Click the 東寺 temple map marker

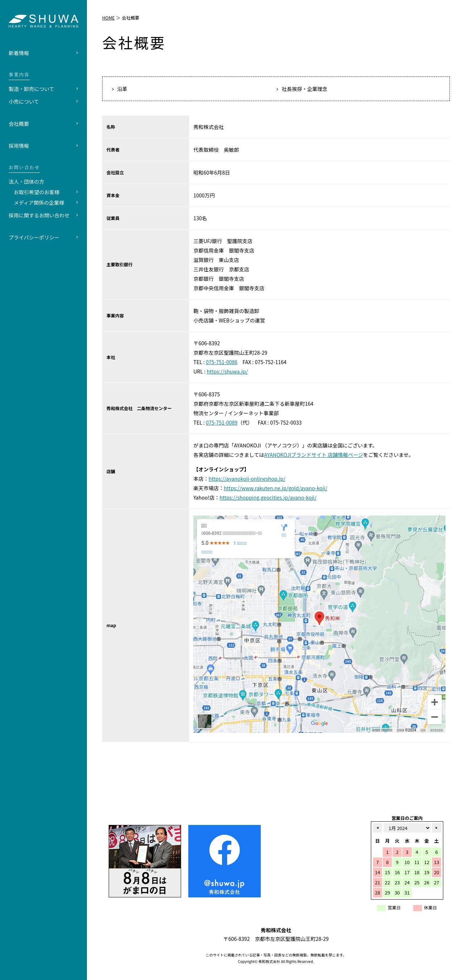(x=254, y=712)
